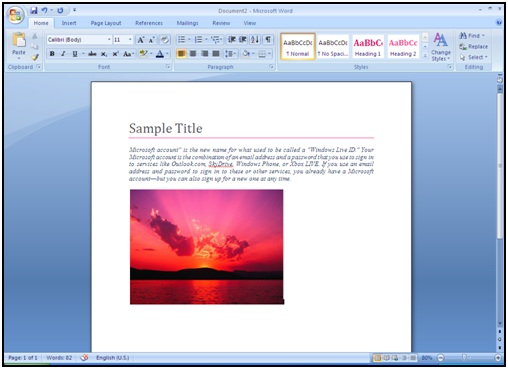Click the Sort A-Z icon

click(255, 40)
